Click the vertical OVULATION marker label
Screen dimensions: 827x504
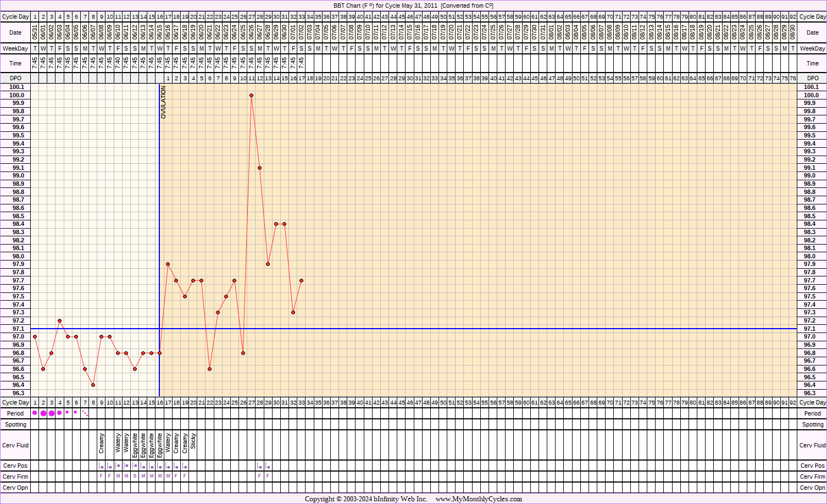click(x=163, y=102)
